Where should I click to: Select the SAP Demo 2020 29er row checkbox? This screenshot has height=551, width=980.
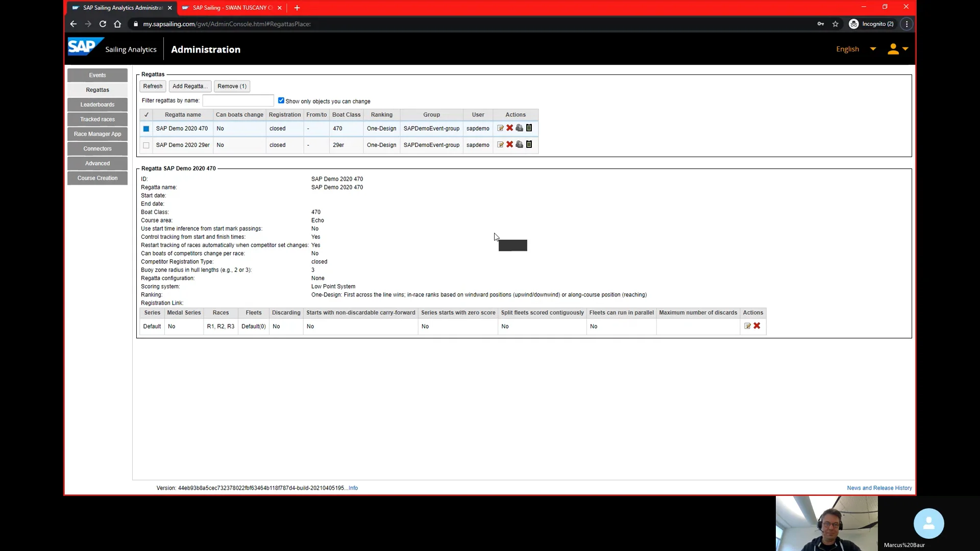(146, 145)
